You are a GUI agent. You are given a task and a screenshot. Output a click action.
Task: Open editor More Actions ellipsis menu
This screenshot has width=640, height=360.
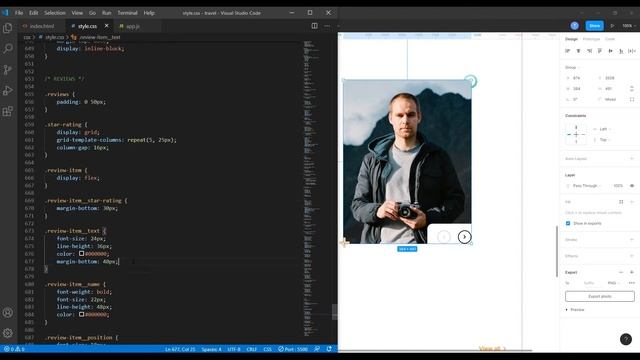coord(327,26)
